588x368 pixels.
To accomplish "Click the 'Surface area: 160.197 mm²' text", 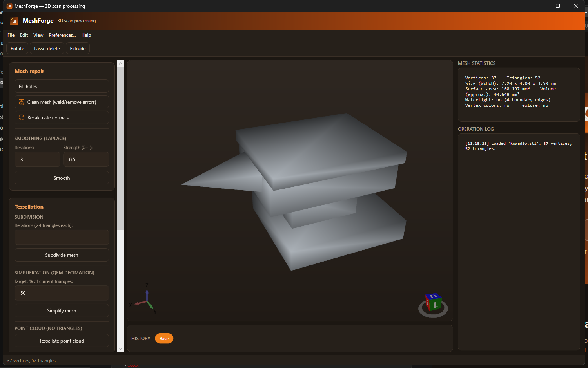I will click(497, 89).
